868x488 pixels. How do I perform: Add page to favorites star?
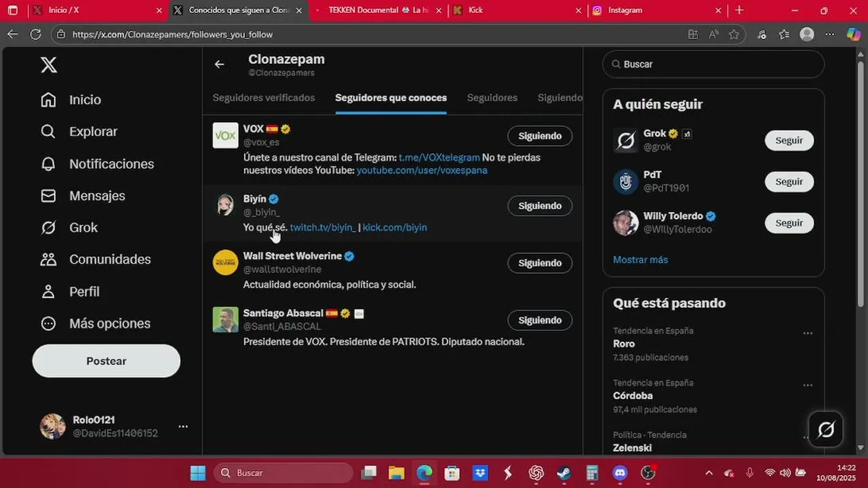[x=734, y=34]
